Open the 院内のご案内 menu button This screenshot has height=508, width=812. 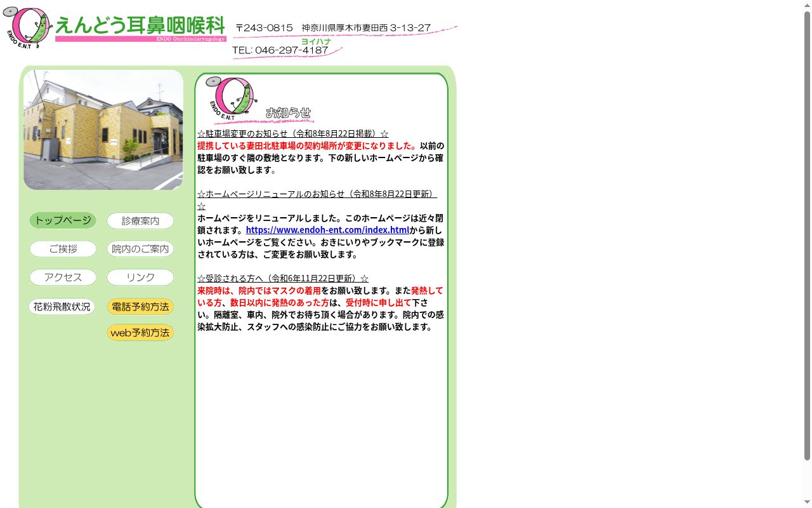pos(140,249)
